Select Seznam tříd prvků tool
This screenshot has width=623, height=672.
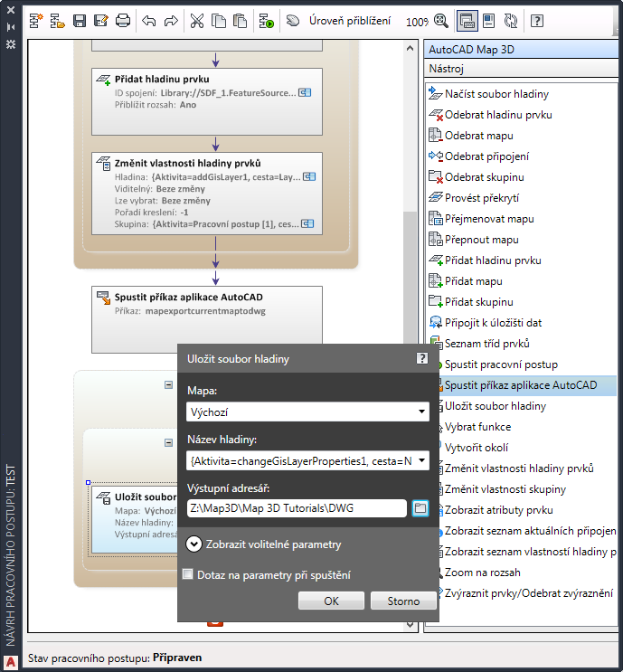click(x=479, y=344)
